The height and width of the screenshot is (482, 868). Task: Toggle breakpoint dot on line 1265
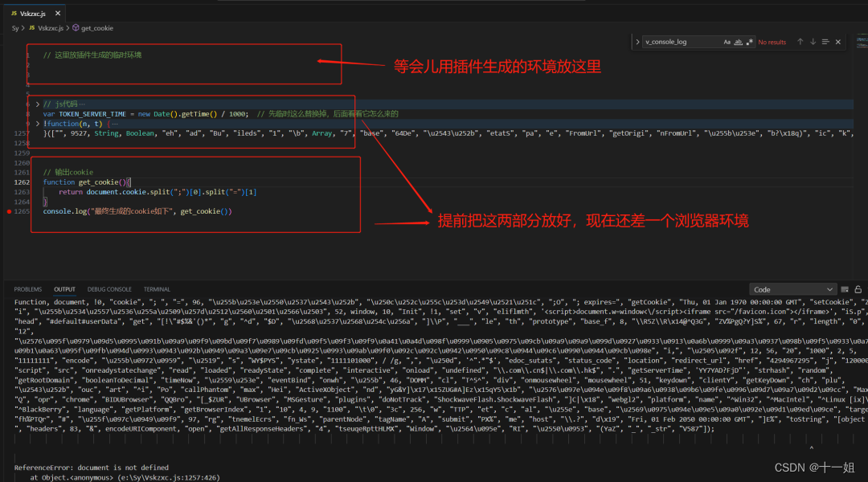[9, 211]
